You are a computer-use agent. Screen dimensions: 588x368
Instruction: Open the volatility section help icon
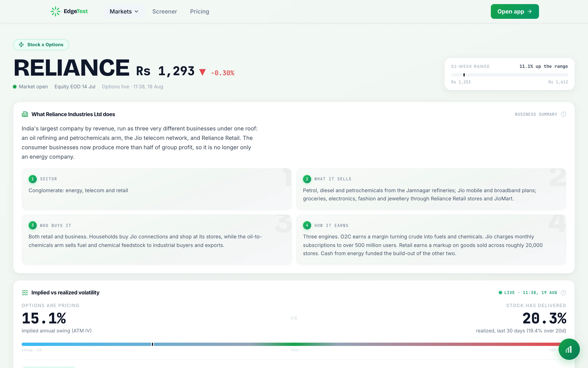pos(563,293)
